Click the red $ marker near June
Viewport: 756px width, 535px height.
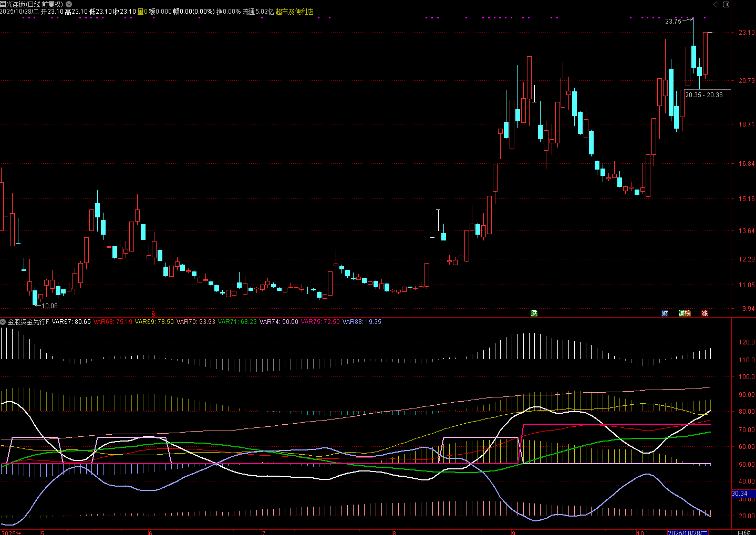[x=153, y=313]
